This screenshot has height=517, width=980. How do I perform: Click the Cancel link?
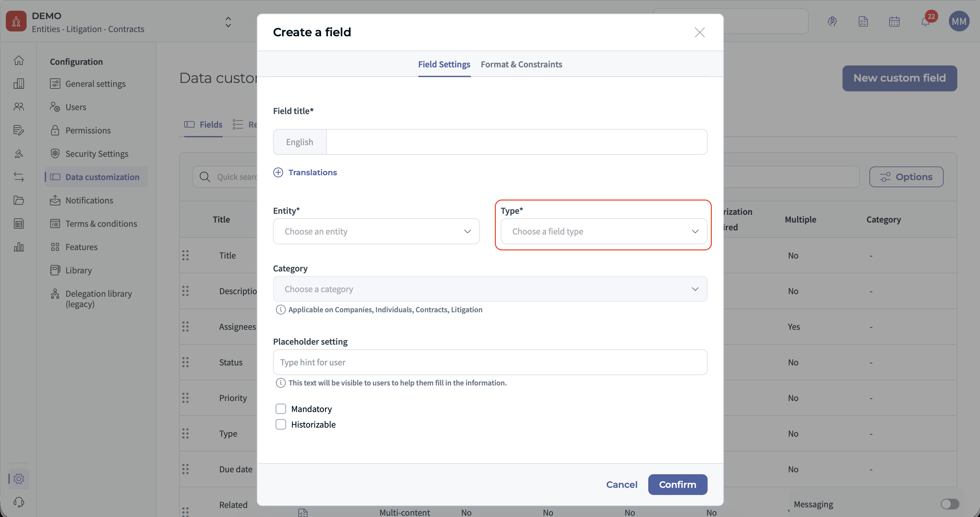pyautogui.click(x=621, y=484)
